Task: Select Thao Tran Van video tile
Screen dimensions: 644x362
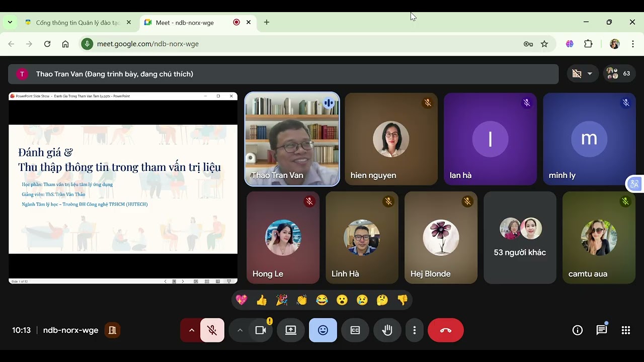Action: [x=292, y=139]
